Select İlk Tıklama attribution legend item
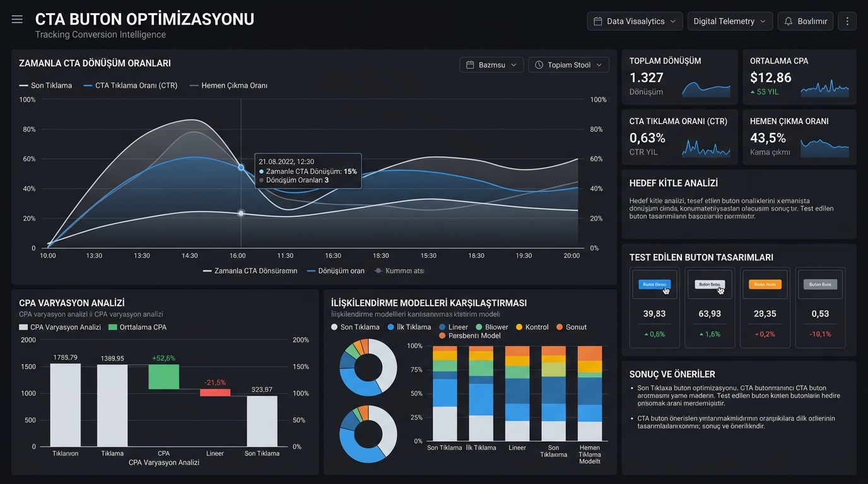This screenshot has width=868, height=484. pyautogui.click(x=409, y=327)
